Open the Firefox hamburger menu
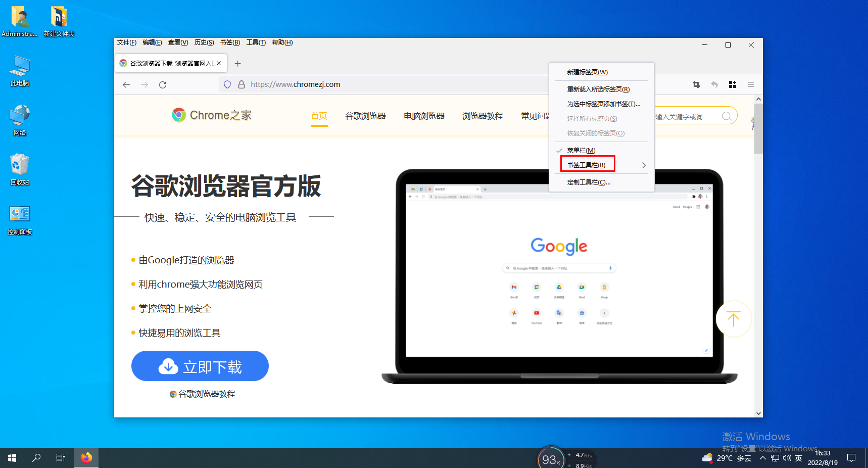This screenshot has height=468, width=868. (x=751, y=84)
